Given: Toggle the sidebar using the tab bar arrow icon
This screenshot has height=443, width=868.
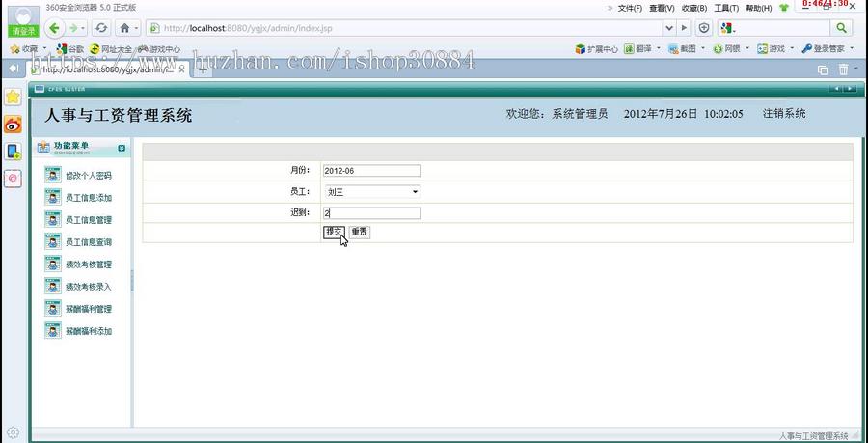Looking at the screenshot, I should 14,69.
